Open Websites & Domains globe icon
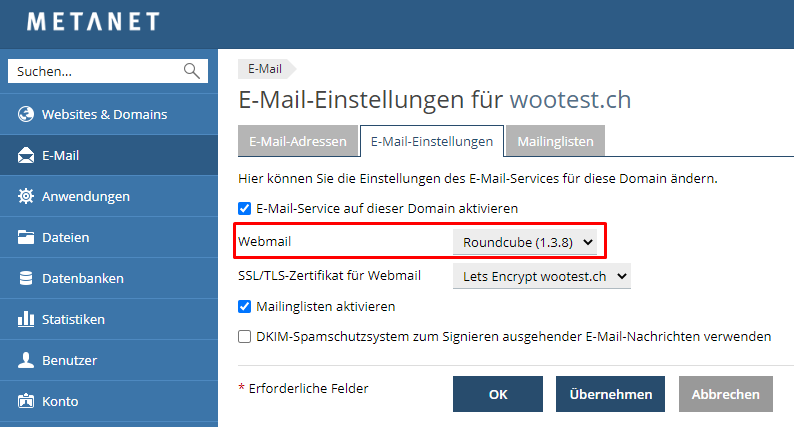Viewport: 794px width, 427px height. [x=26, y=114]
